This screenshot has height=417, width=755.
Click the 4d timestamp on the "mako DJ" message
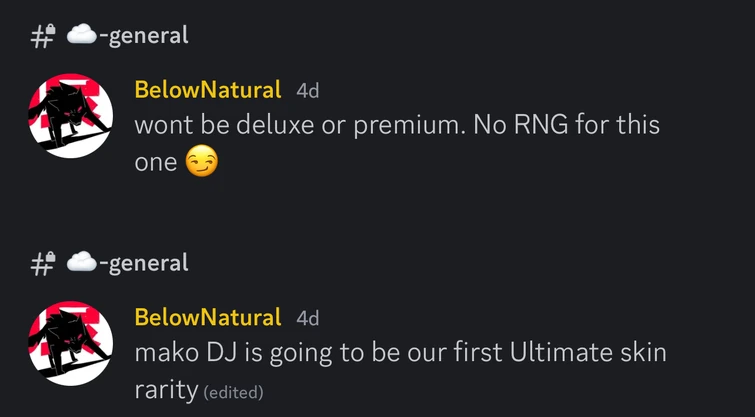click(308, 319)
